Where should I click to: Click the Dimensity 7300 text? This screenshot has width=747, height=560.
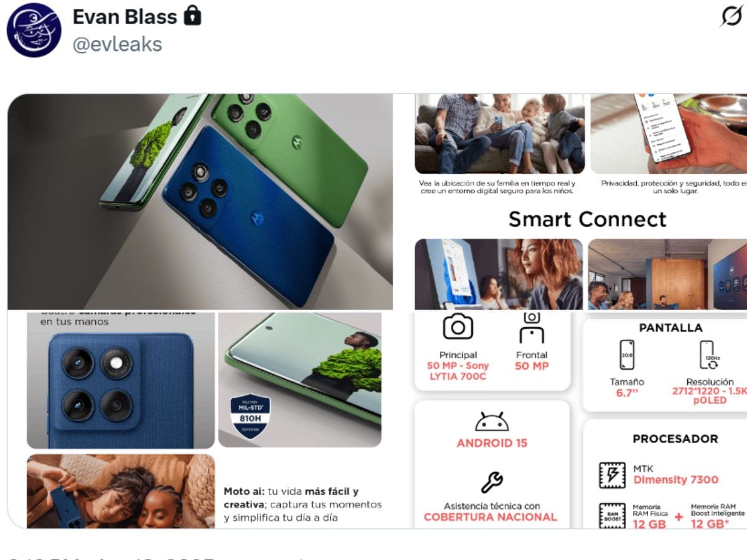tap(676, 480)
